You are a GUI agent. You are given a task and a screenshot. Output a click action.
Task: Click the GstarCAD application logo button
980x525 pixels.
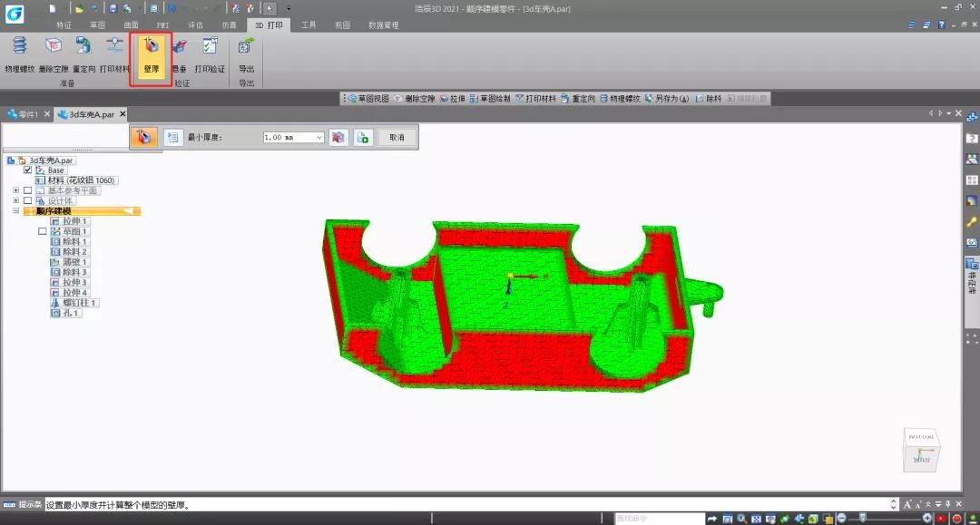[15, 14]
